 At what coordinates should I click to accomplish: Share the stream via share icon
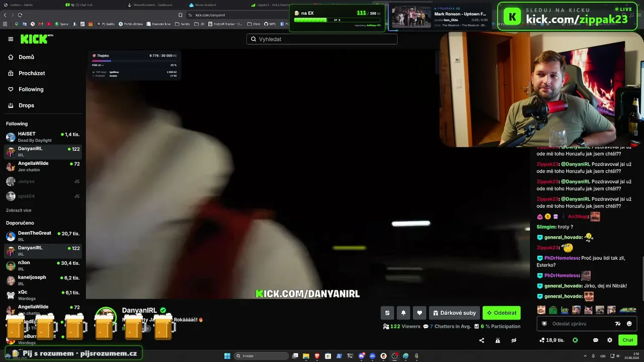pyautogui.click(x=481, y=340)
